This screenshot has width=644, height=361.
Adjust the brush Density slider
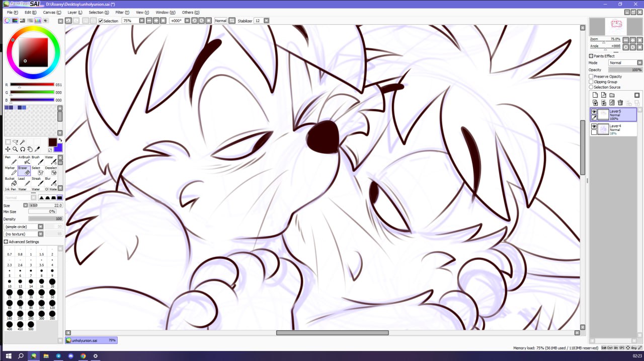[45, 219]
